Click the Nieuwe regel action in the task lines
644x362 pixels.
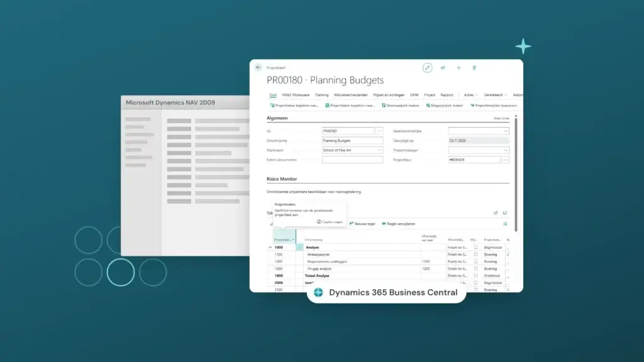(362, 224)
